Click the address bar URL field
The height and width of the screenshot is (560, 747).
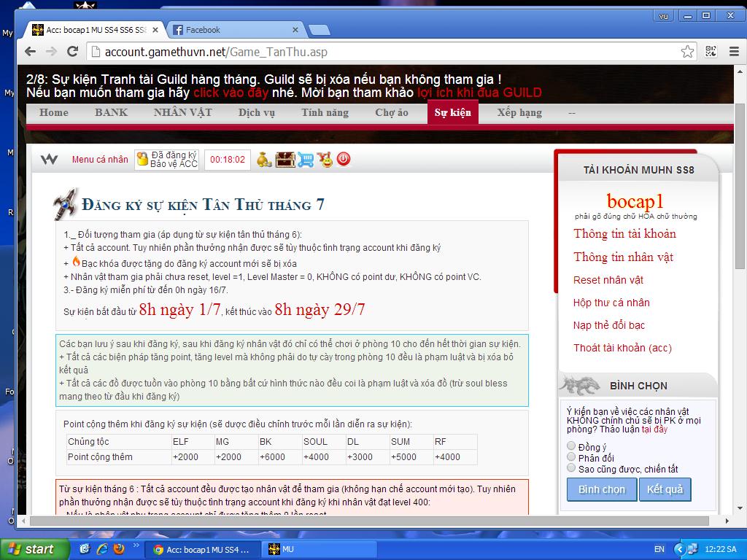(x=391, y=52)
